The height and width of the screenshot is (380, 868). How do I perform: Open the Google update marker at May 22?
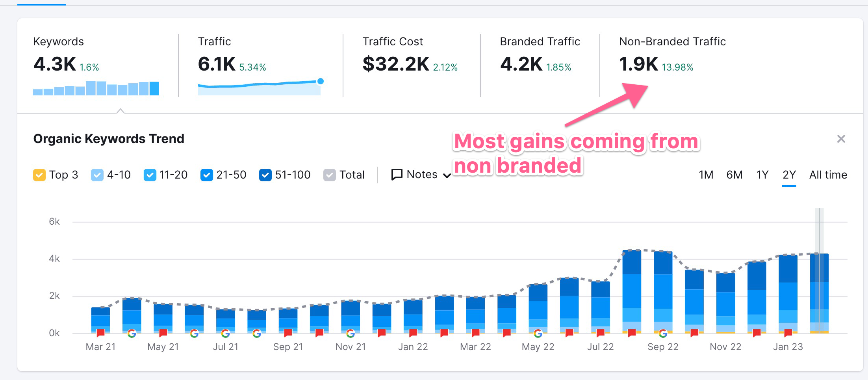[x=538, y=333]
